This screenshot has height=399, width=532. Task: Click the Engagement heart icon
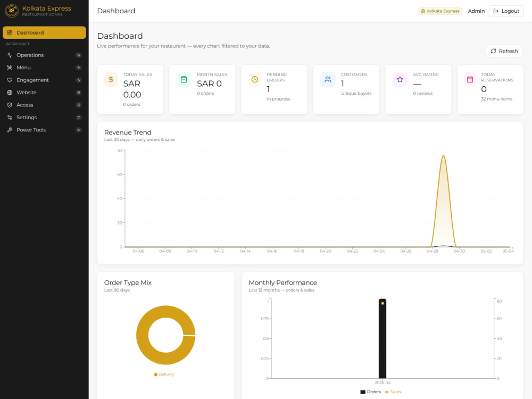(x=10, y=80)
